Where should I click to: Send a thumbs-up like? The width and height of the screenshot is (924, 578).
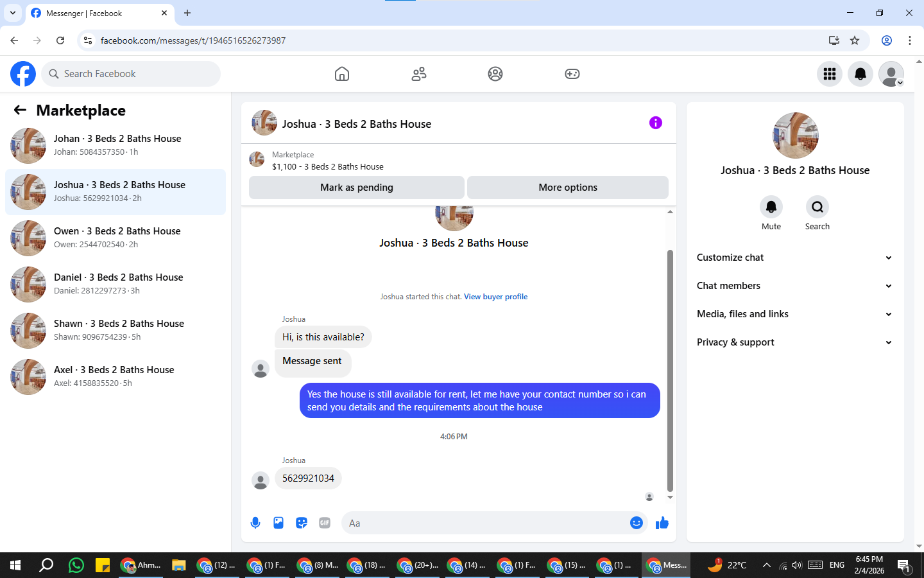662,523
